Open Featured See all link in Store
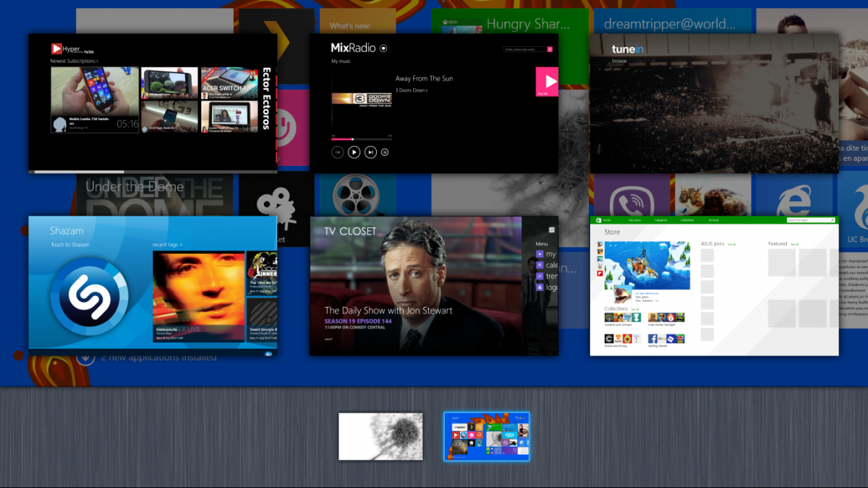 point(793,244)
